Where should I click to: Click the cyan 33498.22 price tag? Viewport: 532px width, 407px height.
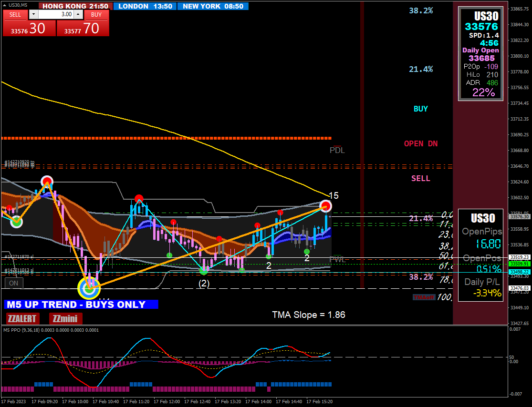coord(519,272)
